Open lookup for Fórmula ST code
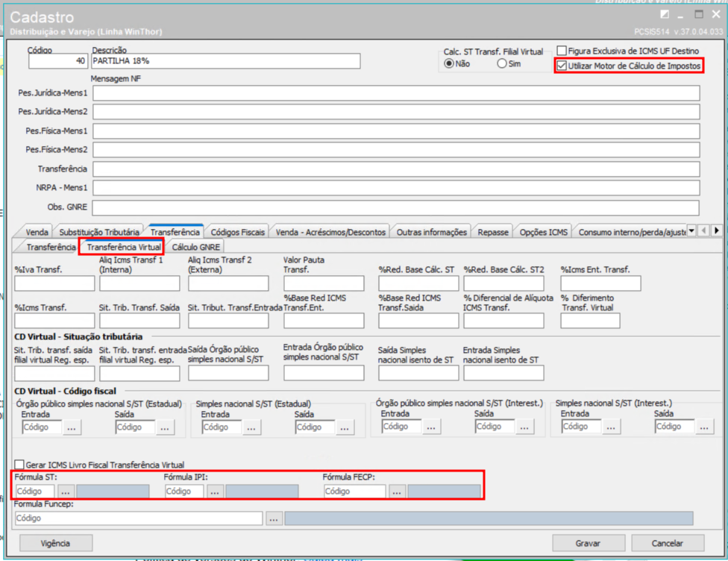Image resolution: width=728 pixels, height=561 pixels. 66,492
